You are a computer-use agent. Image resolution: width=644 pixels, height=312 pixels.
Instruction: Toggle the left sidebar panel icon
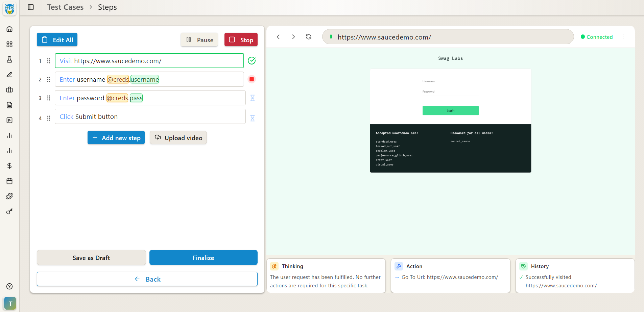coord(31,7)
